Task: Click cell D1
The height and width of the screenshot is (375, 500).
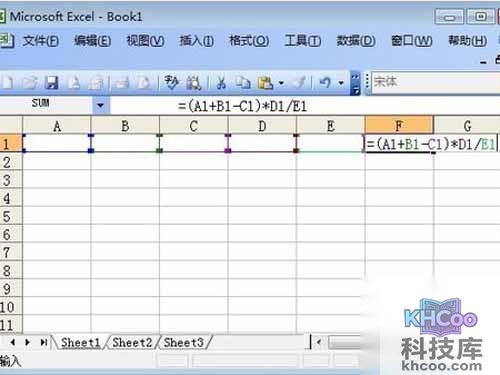Action: (x=262, y=144)
